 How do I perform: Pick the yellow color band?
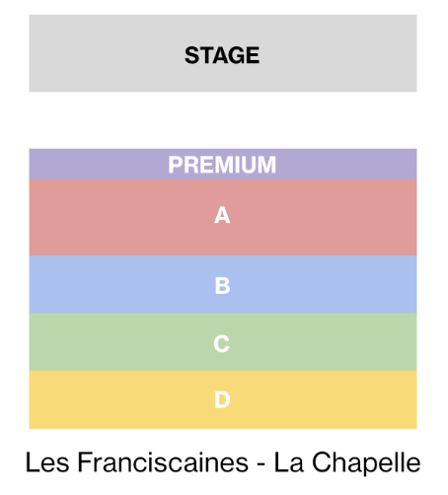(223, 399)
